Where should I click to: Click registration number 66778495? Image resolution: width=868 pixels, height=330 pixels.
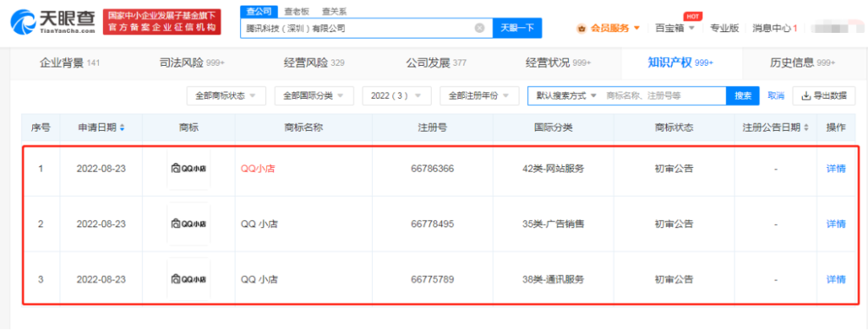432,224
